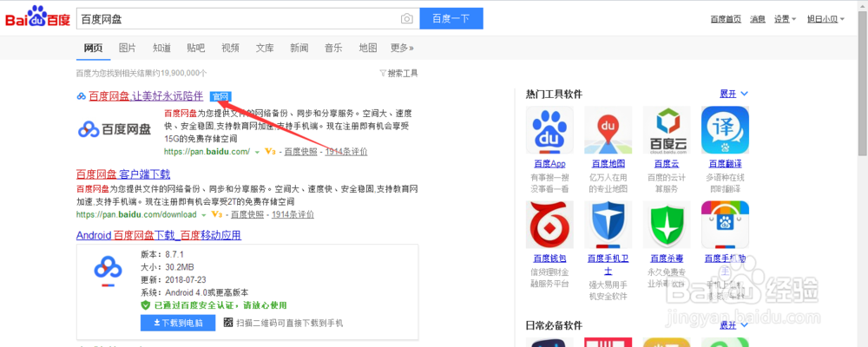The height and width of the screenshot is (347, 868).
Task: Open the 百度杀毒 green shield icon
Action: tap(667, 225)
